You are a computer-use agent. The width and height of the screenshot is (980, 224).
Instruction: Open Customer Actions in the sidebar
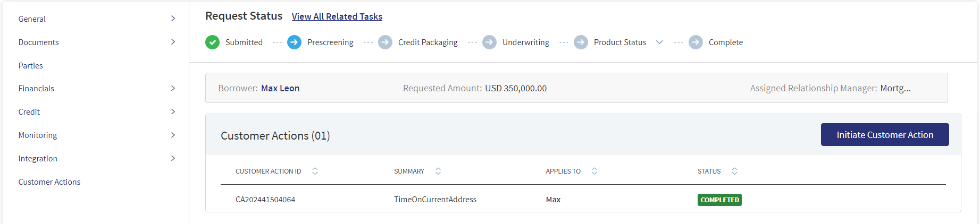click(49, 182)
